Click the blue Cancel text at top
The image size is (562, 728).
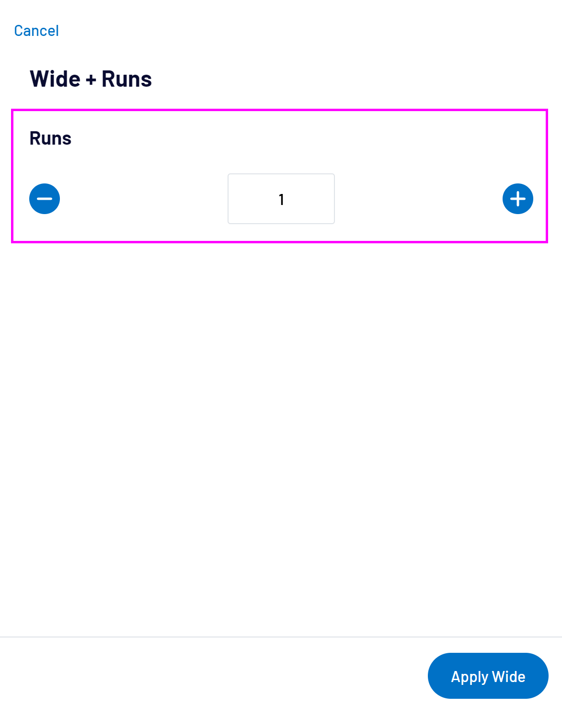point(36,31)
